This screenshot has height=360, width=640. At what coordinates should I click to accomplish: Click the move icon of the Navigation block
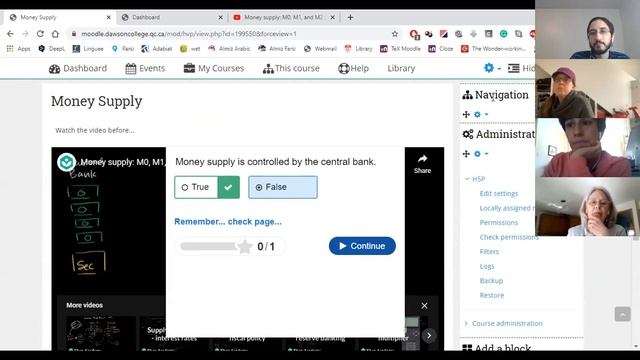point(466,114)
